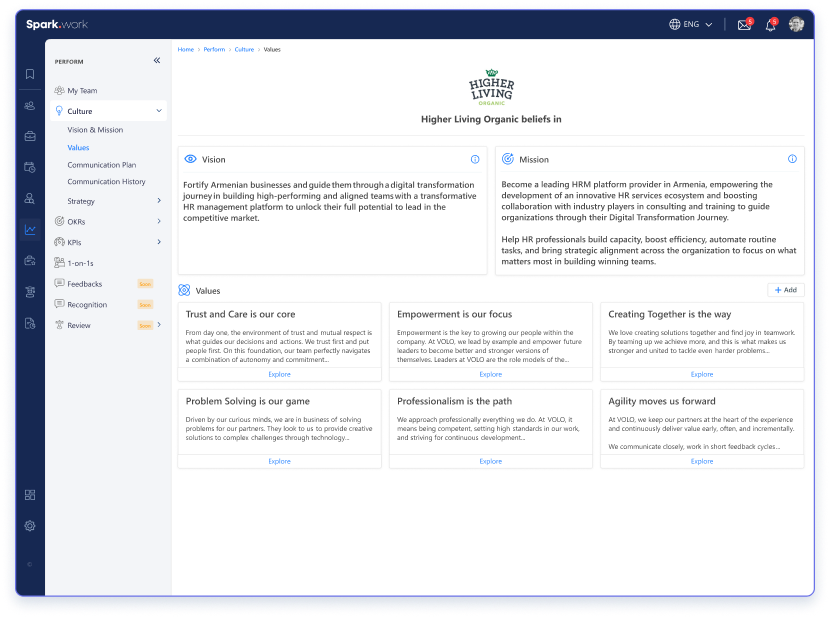Click the Culture breadcrumb link

(x=245, y=50)
